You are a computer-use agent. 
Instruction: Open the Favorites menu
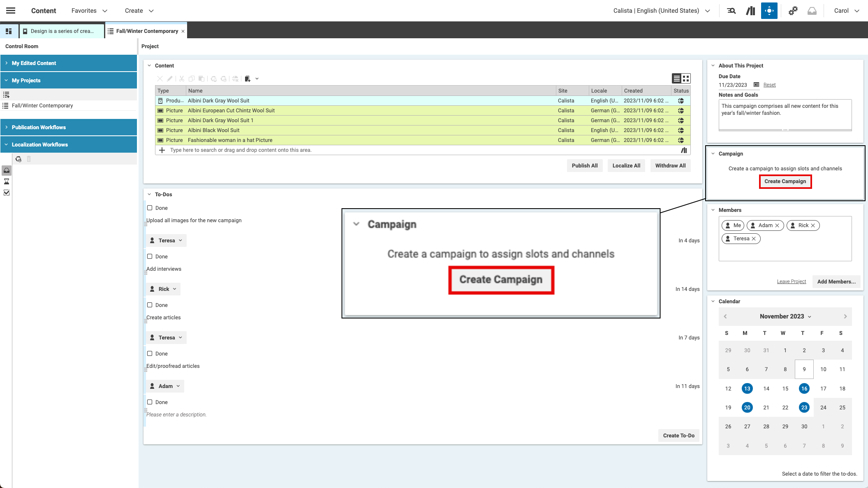(89, 11)
